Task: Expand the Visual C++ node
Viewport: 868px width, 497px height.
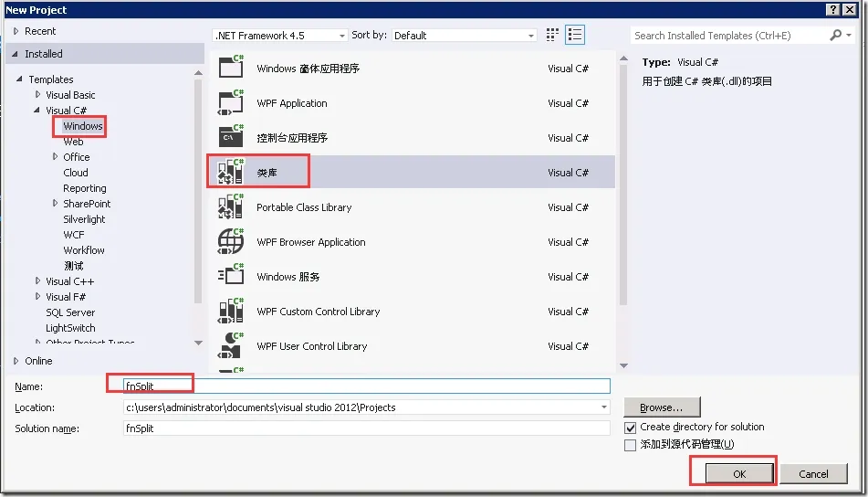Action: (x=37, y=280)
